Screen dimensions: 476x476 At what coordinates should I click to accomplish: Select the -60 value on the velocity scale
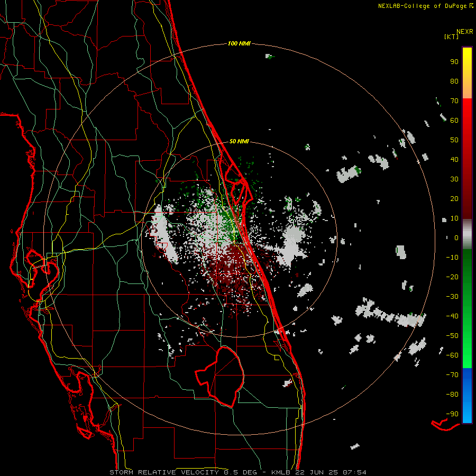click(452, 355)
